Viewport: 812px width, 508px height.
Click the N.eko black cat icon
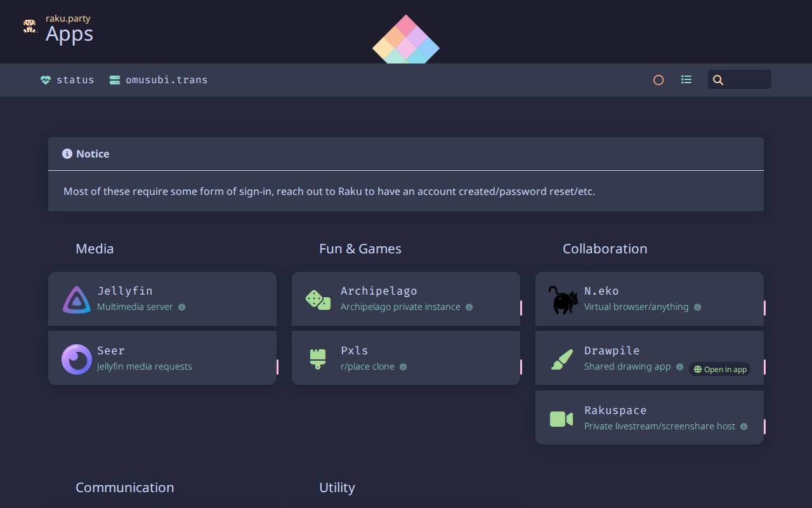[563, 299]
